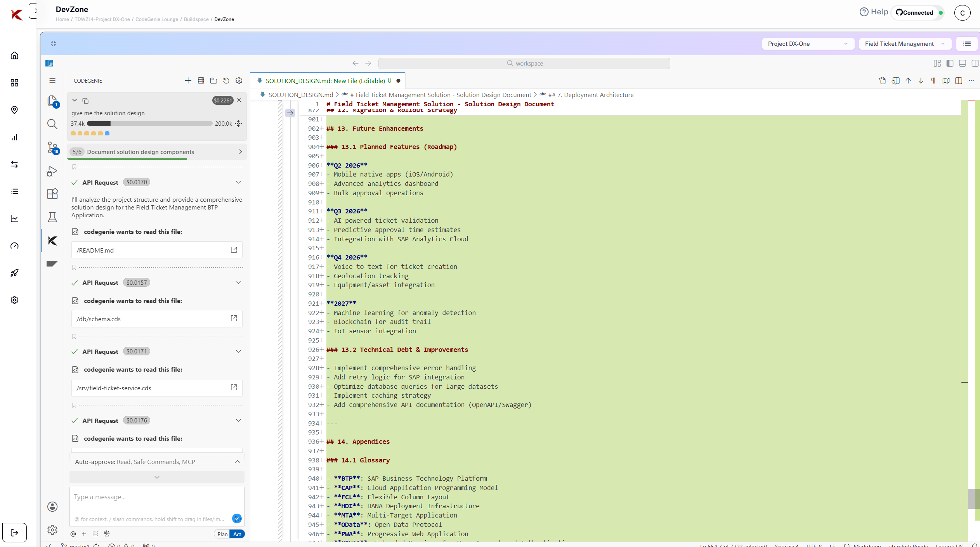The width and height of the screenshot is (980, 547).
Task: Open the Field Ticket Management dropdown
Action: 904,44
